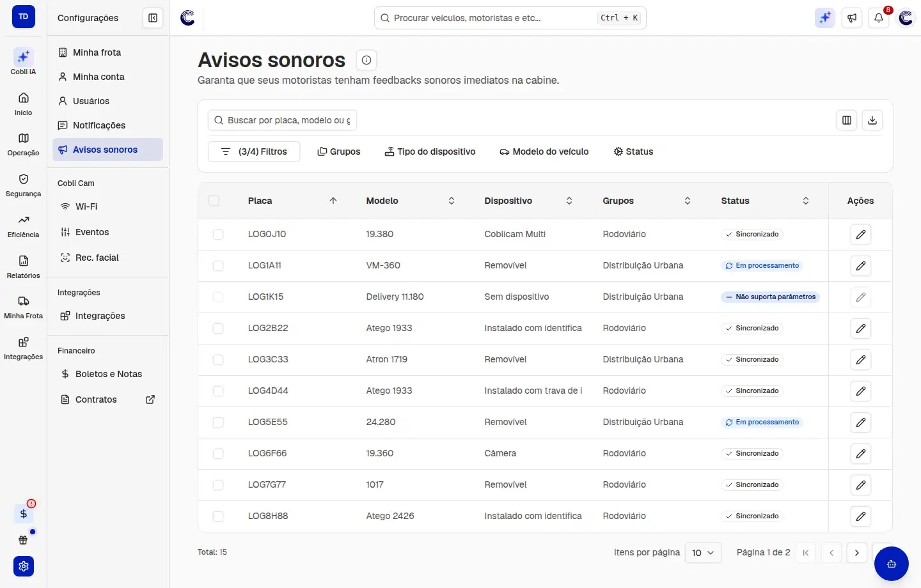Image resolution: width=921 pixels, height=588 pixels.
Task: Open the Operação map icon
Action: 24,144
